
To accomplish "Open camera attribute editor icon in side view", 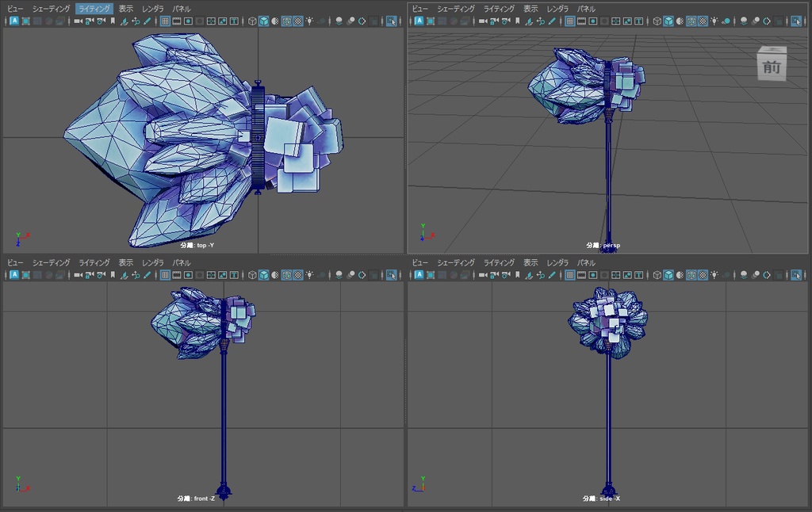I will coord(506,275).
